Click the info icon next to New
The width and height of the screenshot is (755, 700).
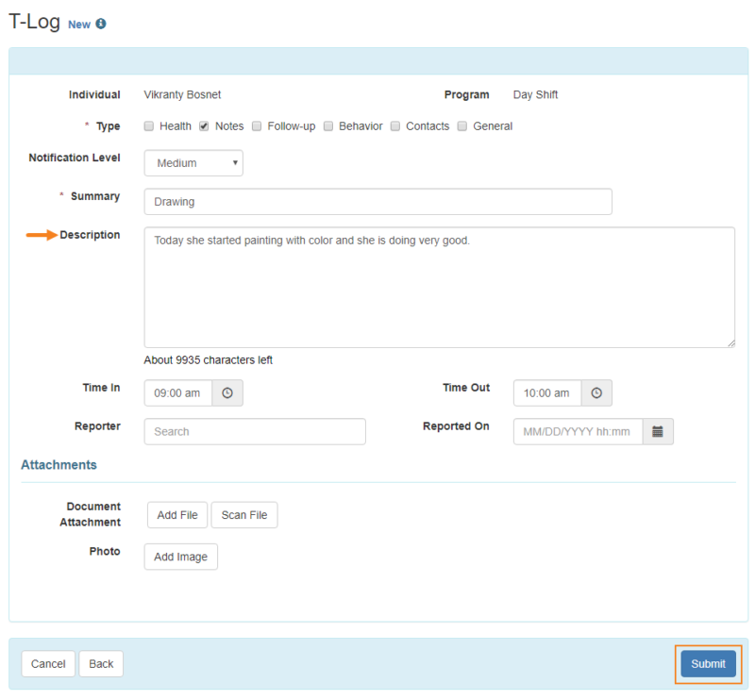103,25
